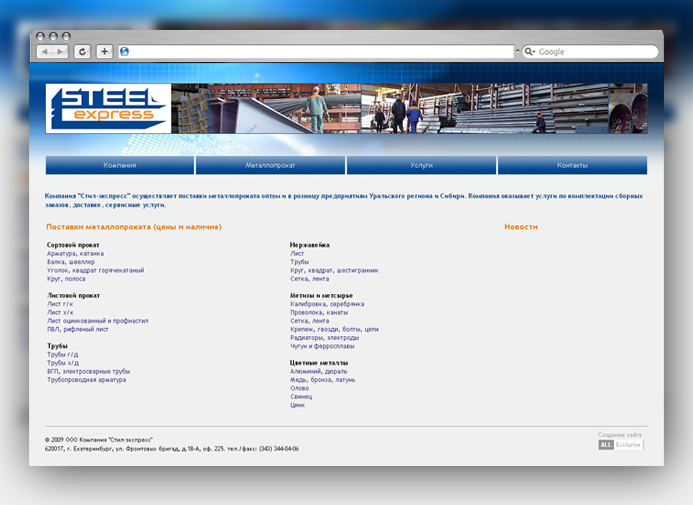Open Уголок, квадрат горячекатаный link

pyautogui.click(x=95, y=270)
